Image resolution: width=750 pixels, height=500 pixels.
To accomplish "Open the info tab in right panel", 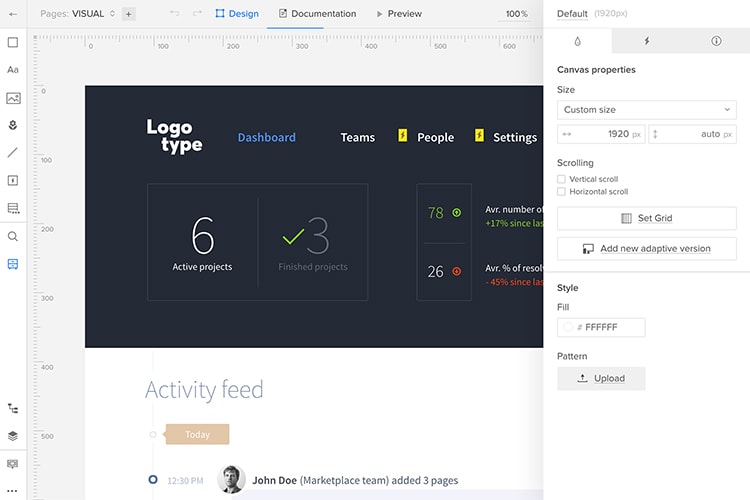I will click(716, 41).
